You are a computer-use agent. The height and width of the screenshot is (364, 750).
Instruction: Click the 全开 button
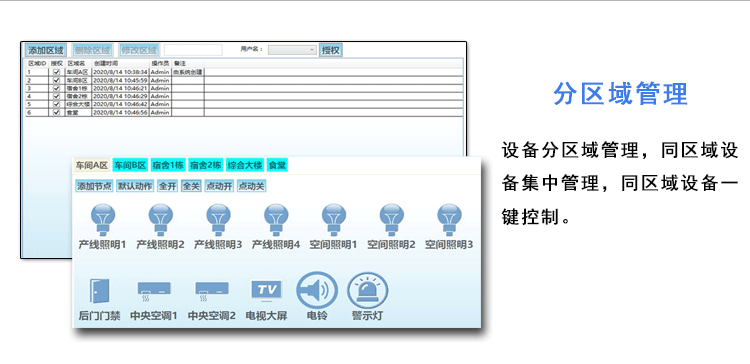click(167, 187)
